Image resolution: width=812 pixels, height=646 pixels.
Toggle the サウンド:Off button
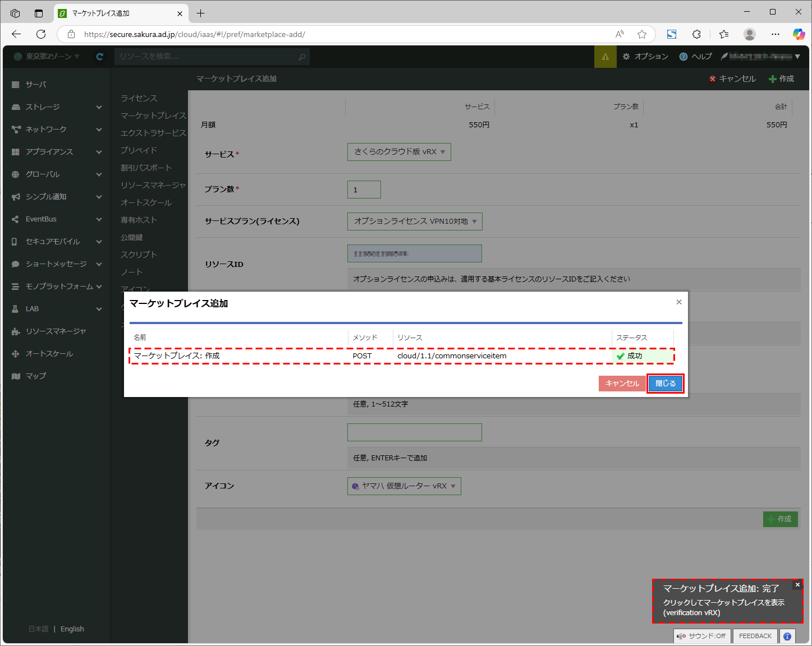click(701, 636)
